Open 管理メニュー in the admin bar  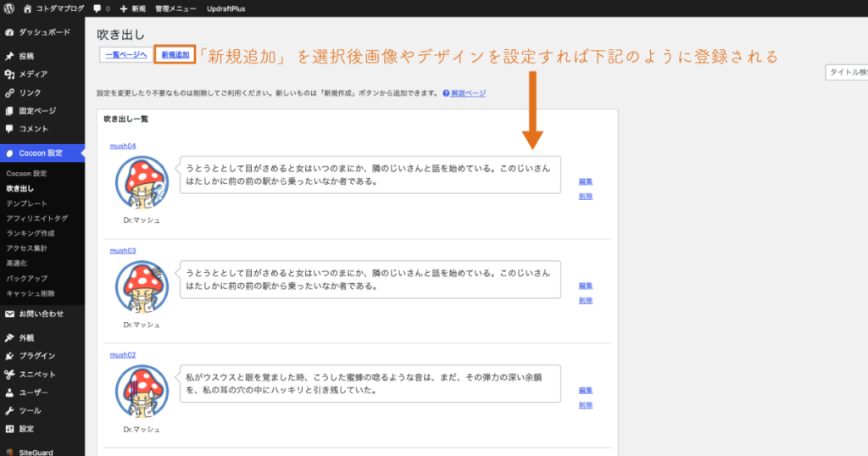[x=176, y=8]
